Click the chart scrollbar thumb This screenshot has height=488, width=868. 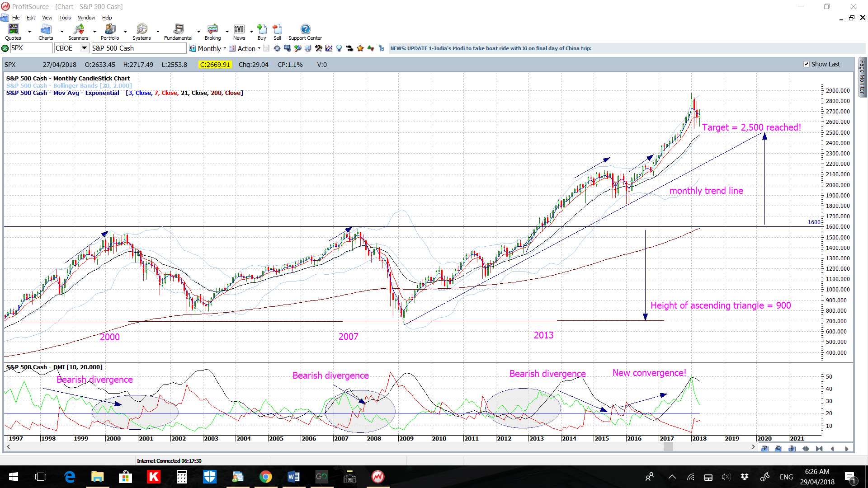coord(668,446)
